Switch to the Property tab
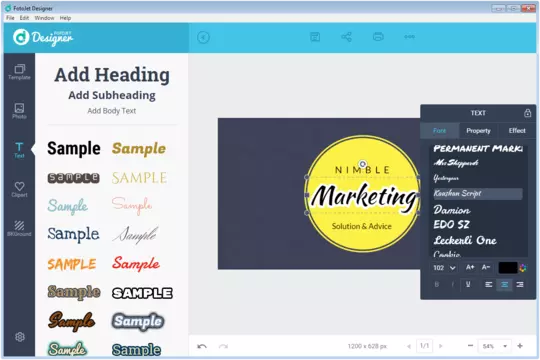Image resolution: width=540 pixels, height=360 pixels. pos(478,131)
